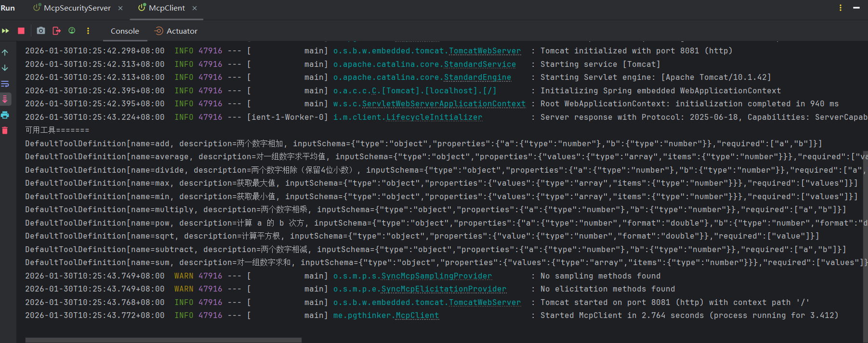Click the name=divide tool definition line

tap(446, 170)
